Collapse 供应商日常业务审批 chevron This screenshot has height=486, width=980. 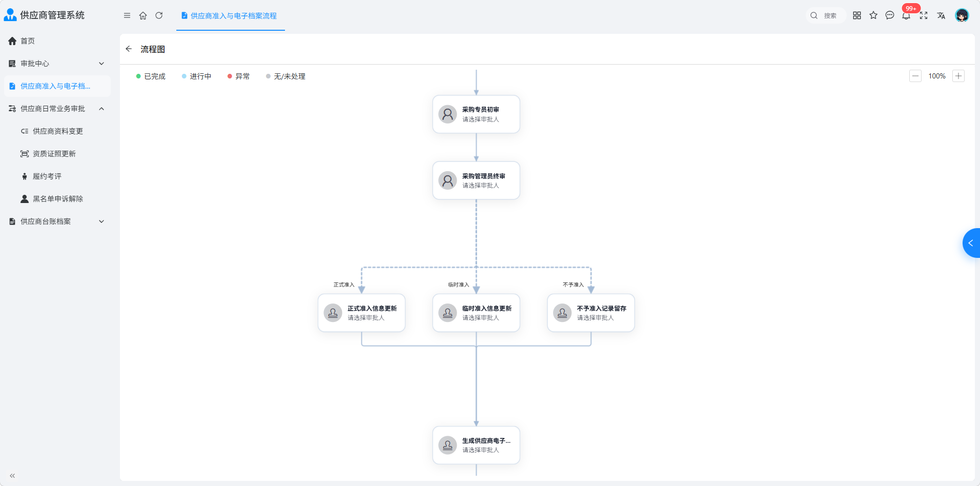[x=101, y=109]
